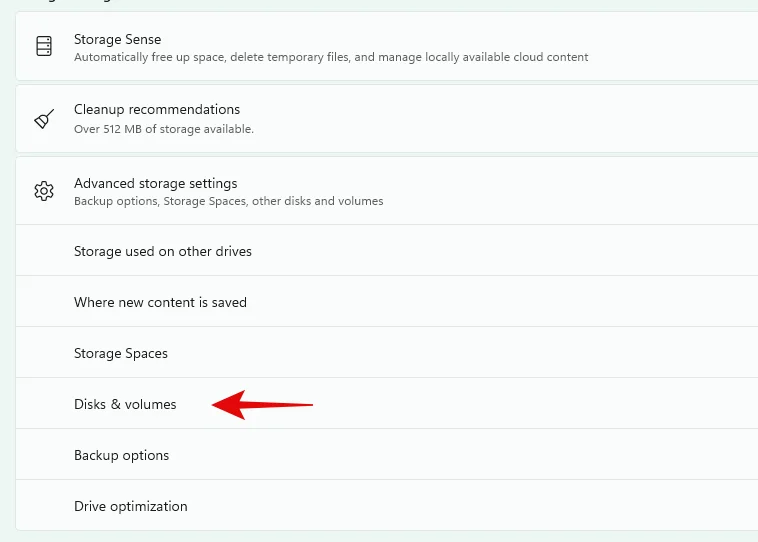Click the Advanced storage settings gear icon

tap(44, 191)
